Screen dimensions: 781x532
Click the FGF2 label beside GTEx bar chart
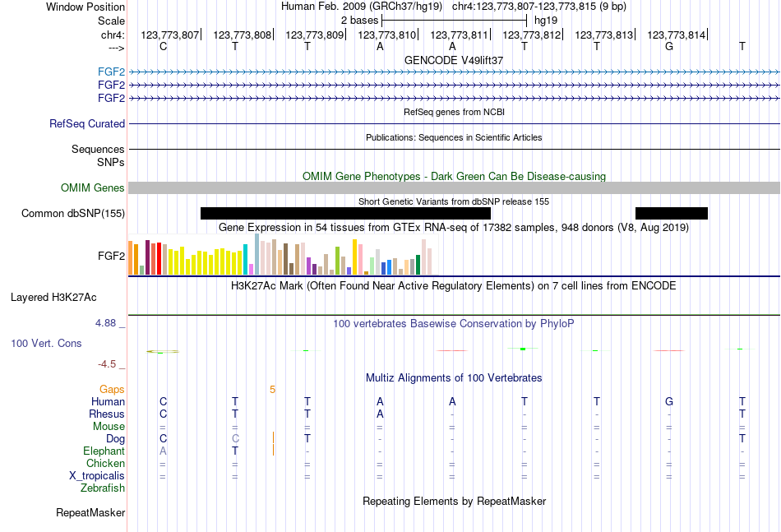(111, 256)
